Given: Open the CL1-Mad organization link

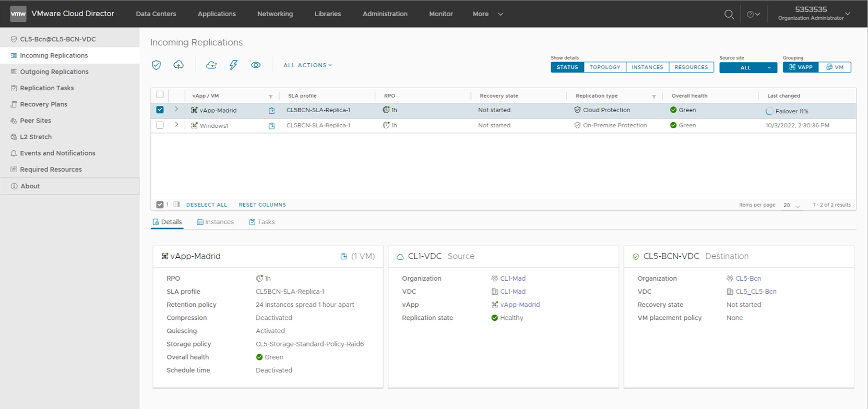Looking at the screenshot, I should (513, 279).
